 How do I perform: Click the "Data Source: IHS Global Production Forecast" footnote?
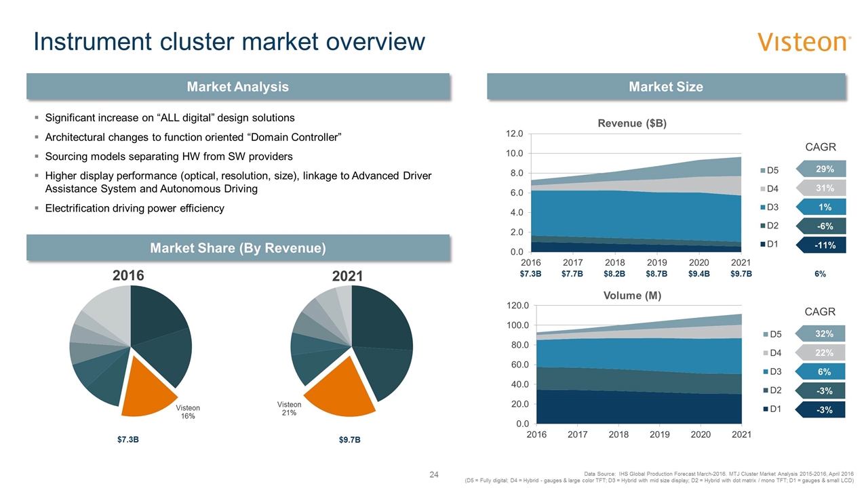pos(718,473)
